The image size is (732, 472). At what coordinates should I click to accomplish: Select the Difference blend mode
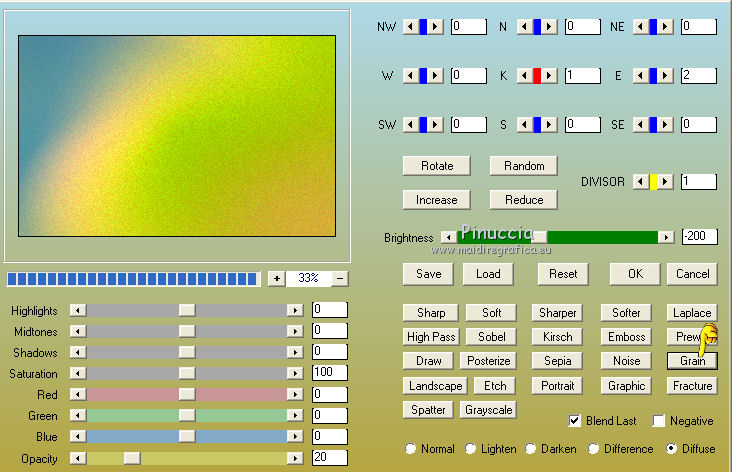[593, 449]
